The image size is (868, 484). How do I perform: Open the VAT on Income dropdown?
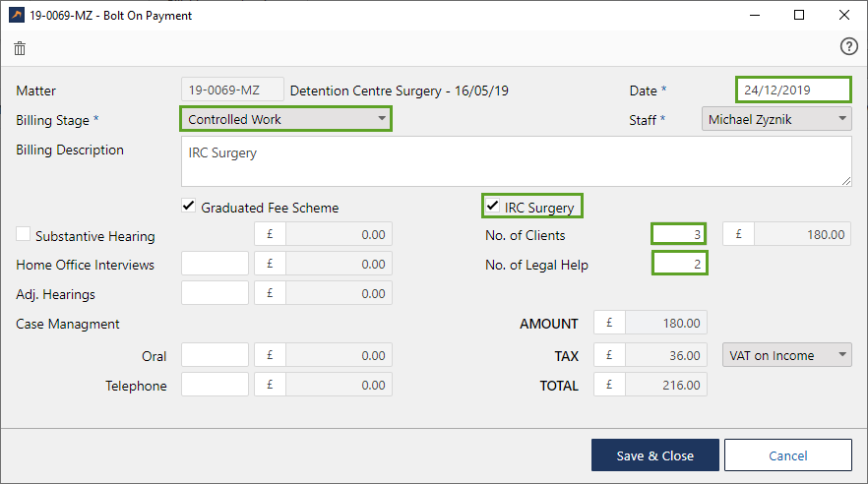tap(786, 355)
